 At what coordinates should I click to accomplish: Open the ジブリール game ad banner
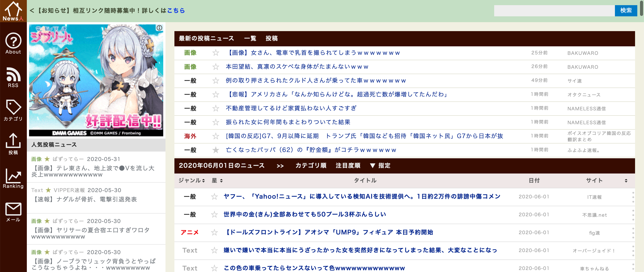96,80
